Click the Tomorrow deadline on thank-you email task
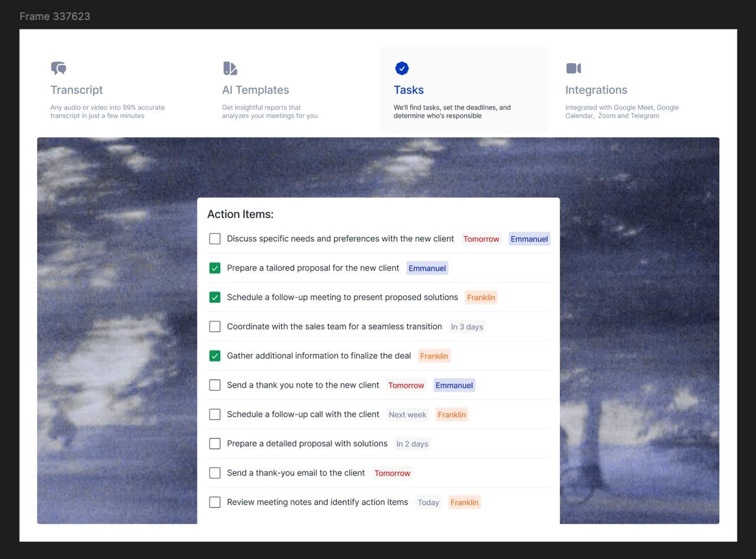756x559 pixels. tap(392, 473)
